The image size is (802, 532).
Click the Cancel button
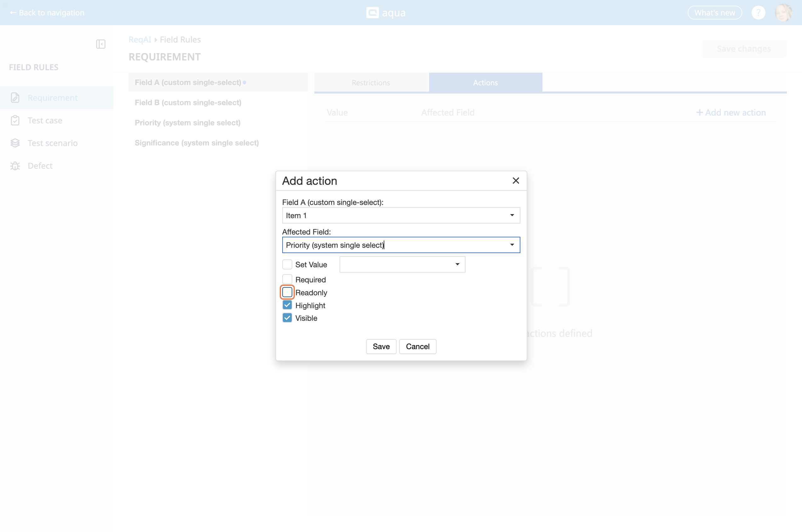pyautogui.click(x=417, y=346)
